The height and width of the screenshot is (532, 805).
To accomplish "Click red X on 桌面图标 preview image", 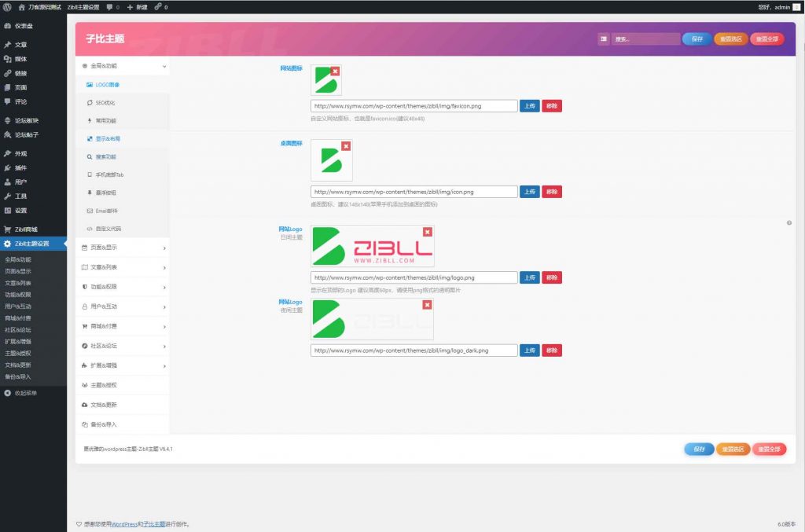I will tap(346, 146).
